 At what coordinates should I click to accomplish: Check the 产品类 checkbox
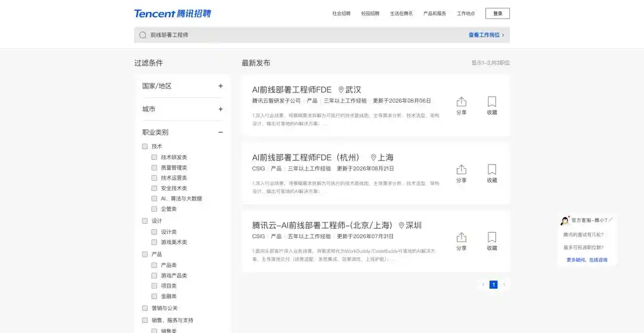[154, 265]
